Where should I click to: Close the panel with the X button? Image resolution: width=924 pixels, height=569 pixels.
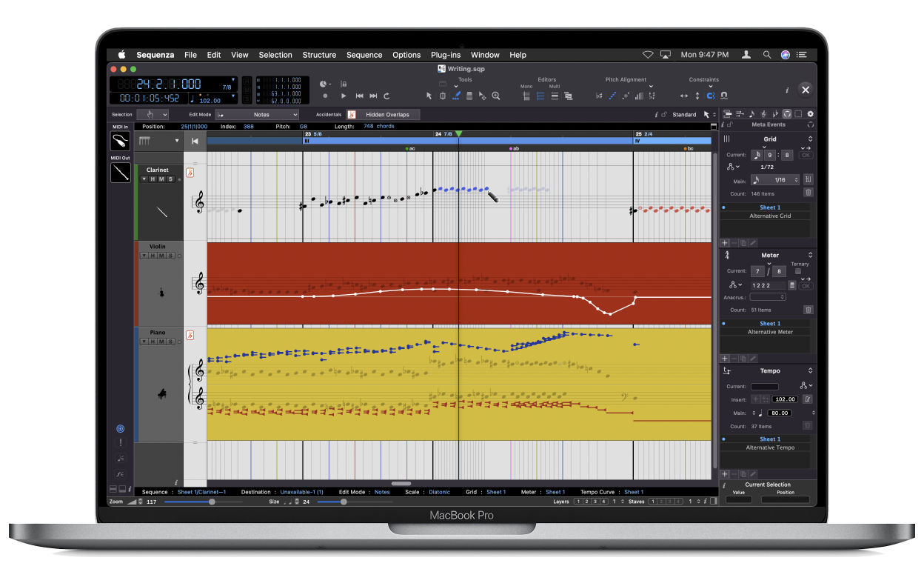tap(806, 90)
